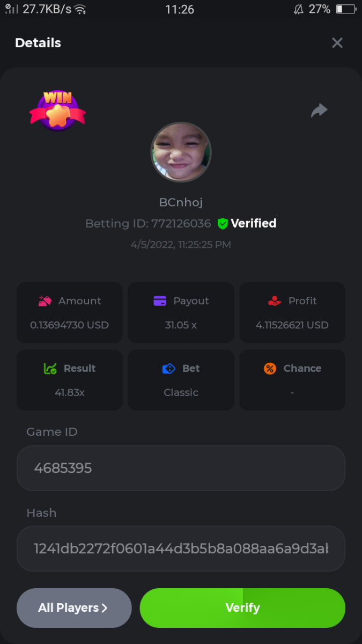The height and width of the screenshot is (644, 362).
Task: Tap the green Result chart icon
Action: click(50, 369)
